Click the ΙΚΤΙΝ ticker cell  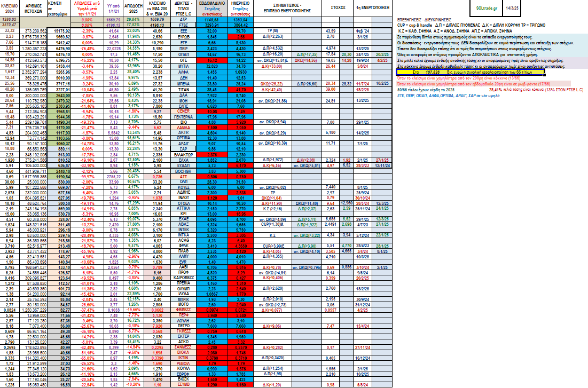coord(184,359)
